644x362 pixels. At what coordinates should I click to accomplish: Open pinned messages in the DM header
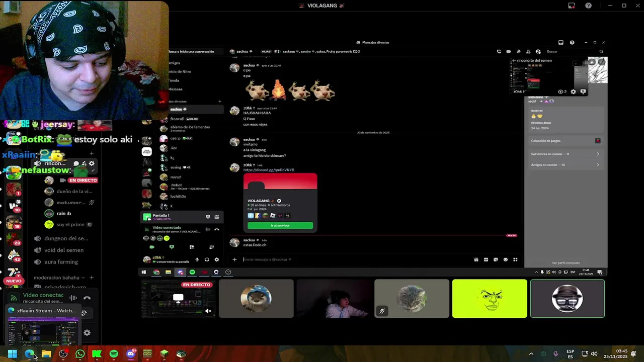(x=519, y=51)
